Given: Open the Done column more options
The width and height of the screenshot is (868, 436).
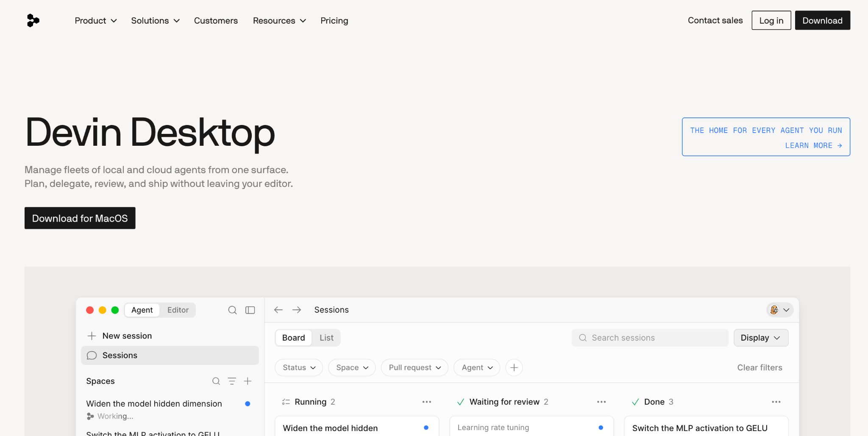Looking at the screenshot, I should pyautogui.click(x=776, y=402).
